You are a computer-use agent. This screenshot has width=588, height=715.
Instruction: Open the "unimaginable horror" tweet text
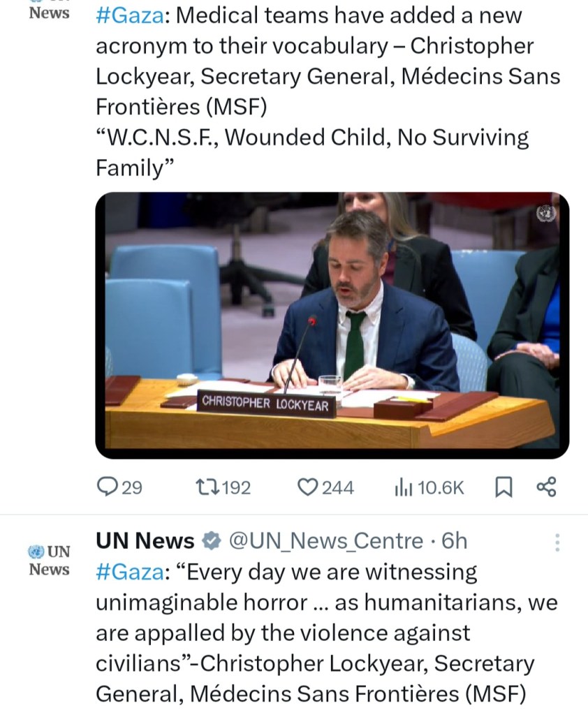coord(314,632)
